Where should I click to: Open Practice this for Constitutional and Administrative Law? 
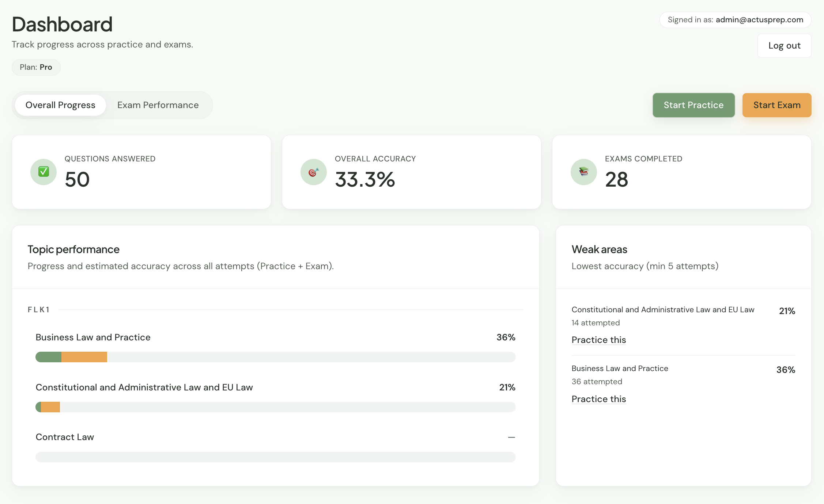click(598, 340)
